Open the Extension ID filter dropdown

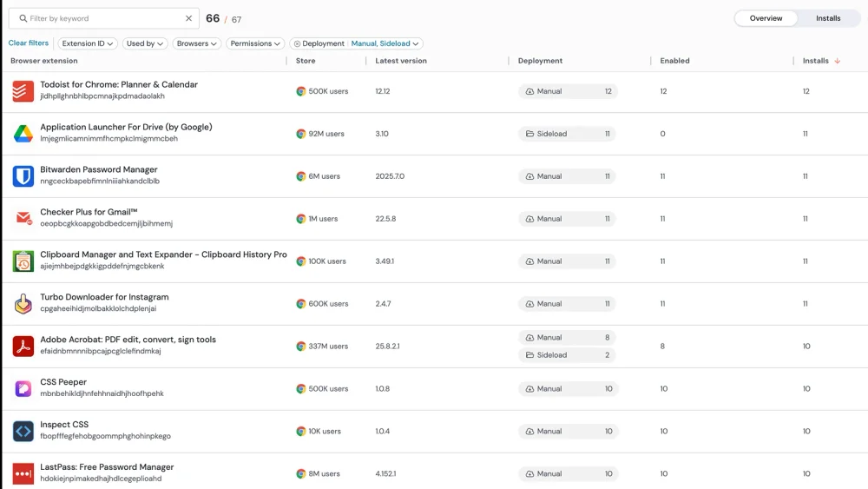[88, 43]
